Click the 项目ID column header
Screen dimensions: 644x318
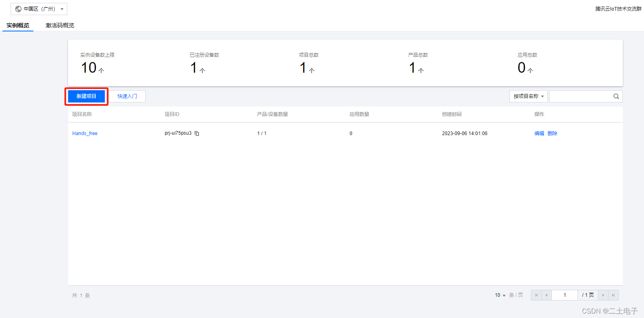172,114
